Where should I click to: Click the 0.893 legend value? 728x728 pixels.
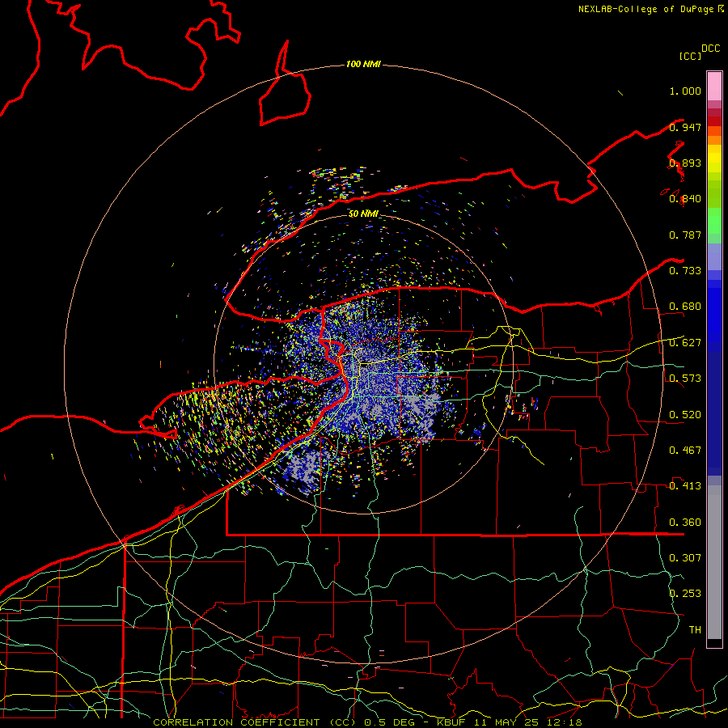(x=685, y=163)
